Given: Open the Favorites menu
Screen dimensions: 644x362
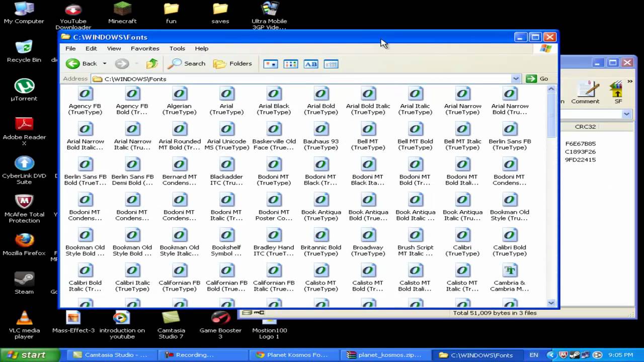Looking at the screenshot, I should (145, 48).
